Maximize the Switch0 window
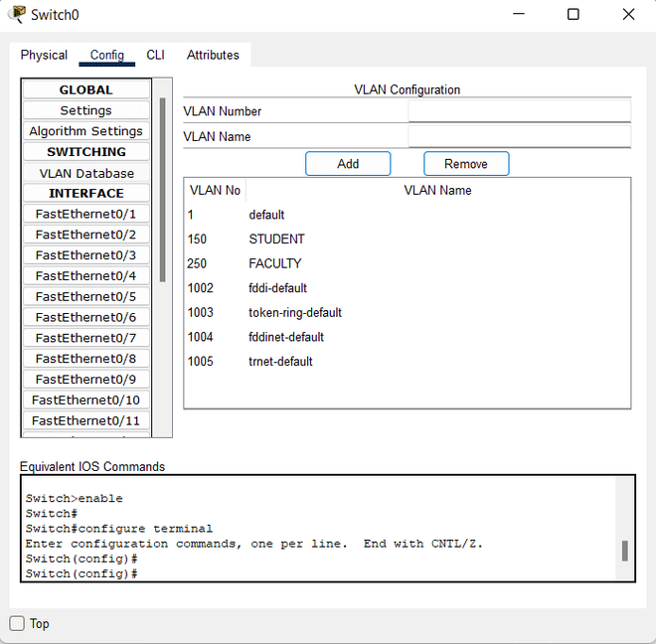Image resolution: width=656 pixels, height=644 pixels. tap(573, 14)
